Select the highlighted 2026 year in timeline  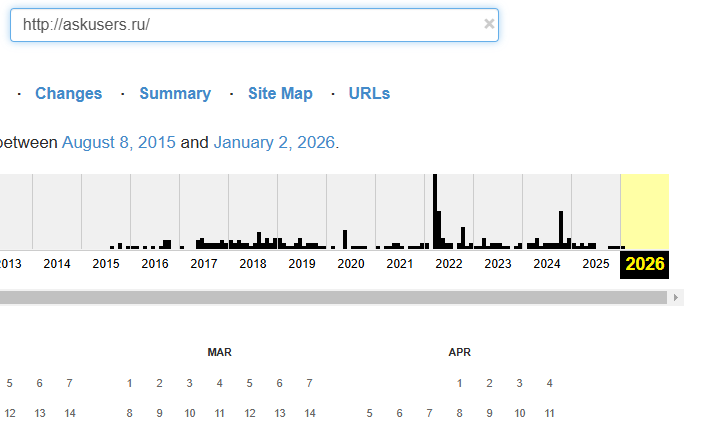pos(645,264)
